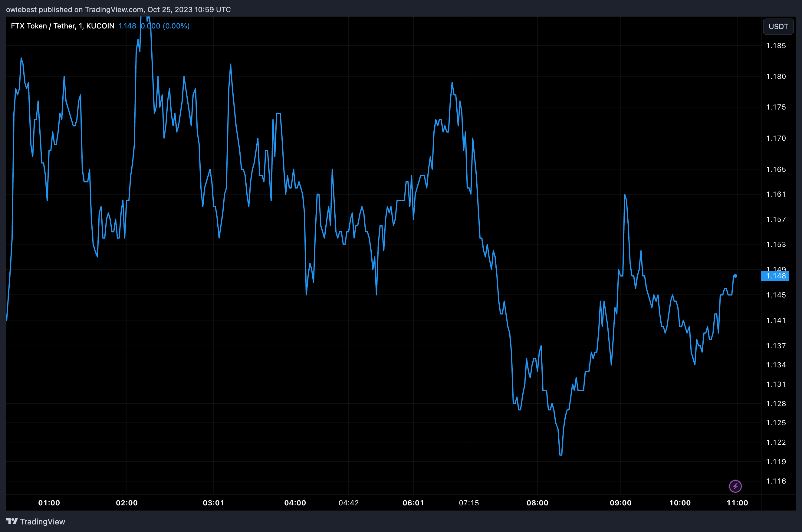
Task: Click the 11:00 time axis label
Action: tap(738, 503)
